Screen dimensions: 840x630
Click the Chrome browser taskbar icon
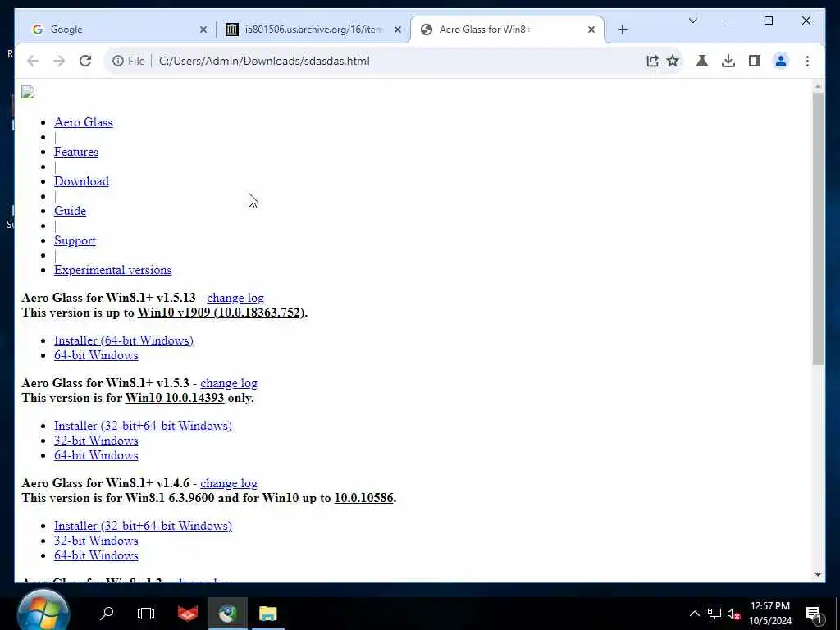click(x=228, y=613)
